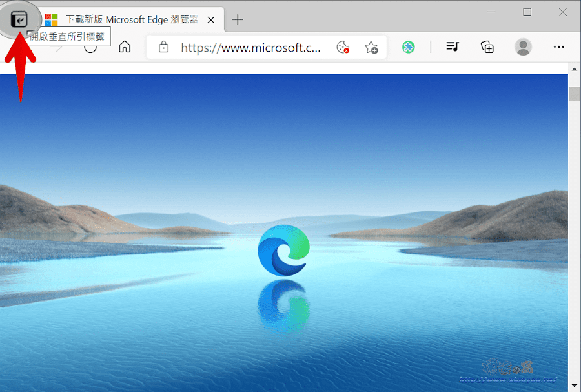
Task: Add this page to favorites star
Action: 371,47
